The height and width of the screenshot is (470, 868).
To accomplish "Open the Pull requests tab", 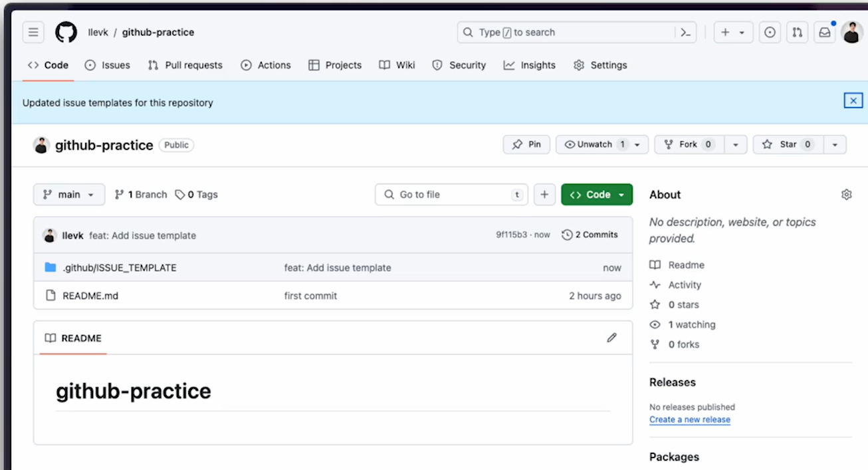I will tap(185, 65).
